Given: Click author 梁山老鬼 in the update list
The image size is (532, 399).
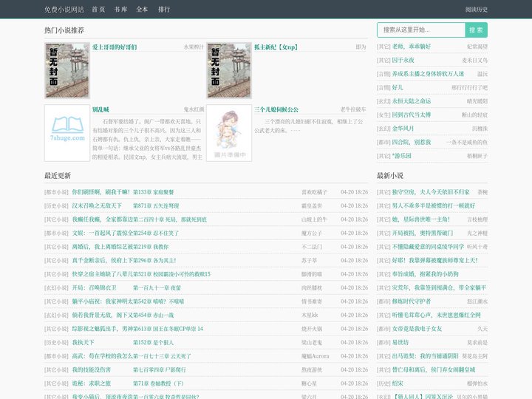Looking at the screenshot, I should coord(312,342).
